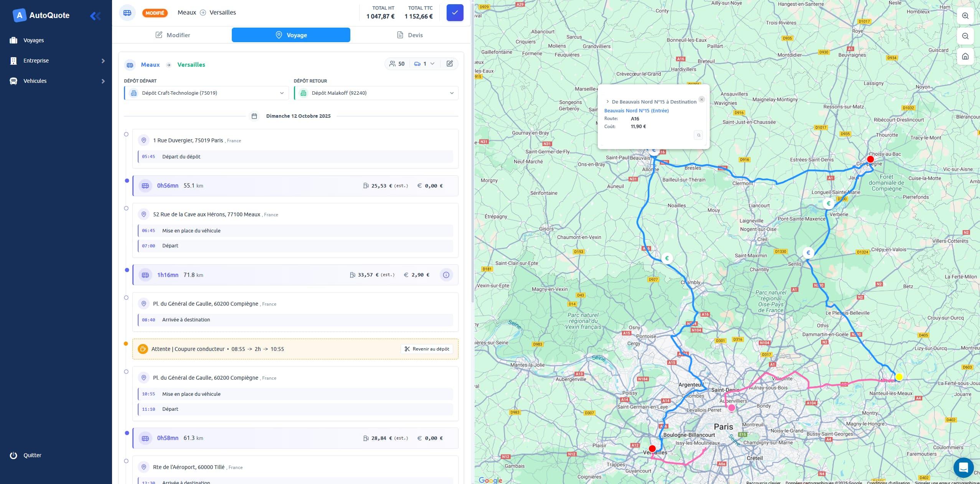
Task: Click Revenir au dépôt button
Action: coord(427,349)
